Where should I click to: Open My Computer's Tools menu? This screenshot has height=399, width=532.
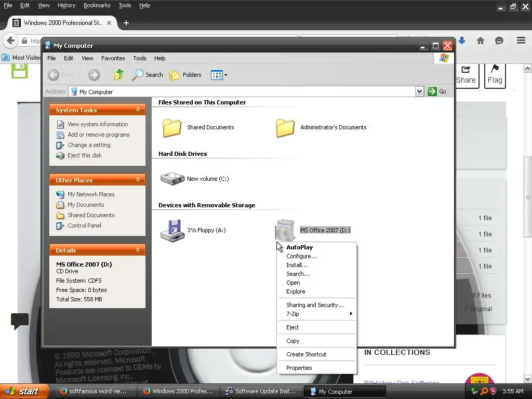click(139, 58)
